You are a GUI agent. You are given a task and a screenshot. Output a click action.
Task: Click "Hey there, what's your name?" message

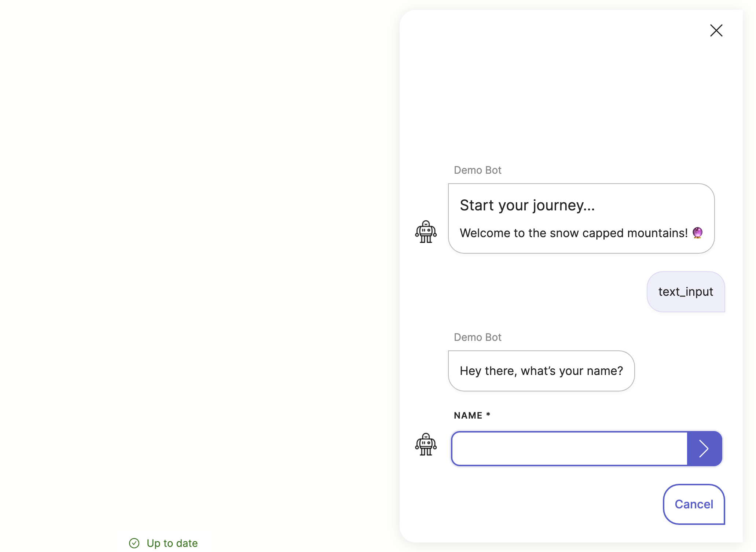tap(541, 371)
